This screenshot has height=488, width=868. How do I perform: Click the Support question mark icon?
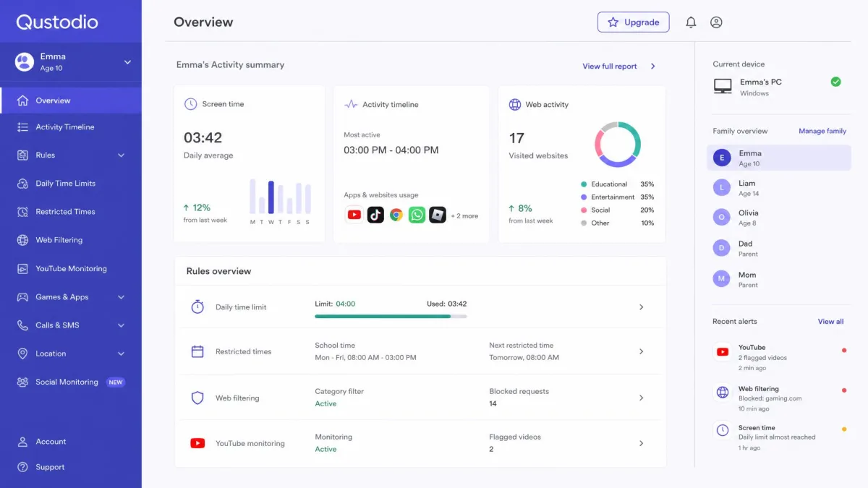tap(22, 467)
